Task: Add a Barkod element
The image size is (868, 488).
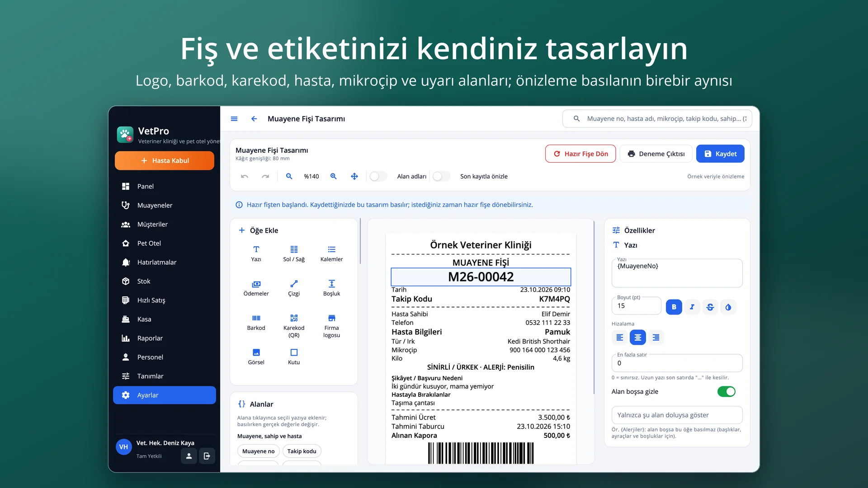Action: click(256, 322)
